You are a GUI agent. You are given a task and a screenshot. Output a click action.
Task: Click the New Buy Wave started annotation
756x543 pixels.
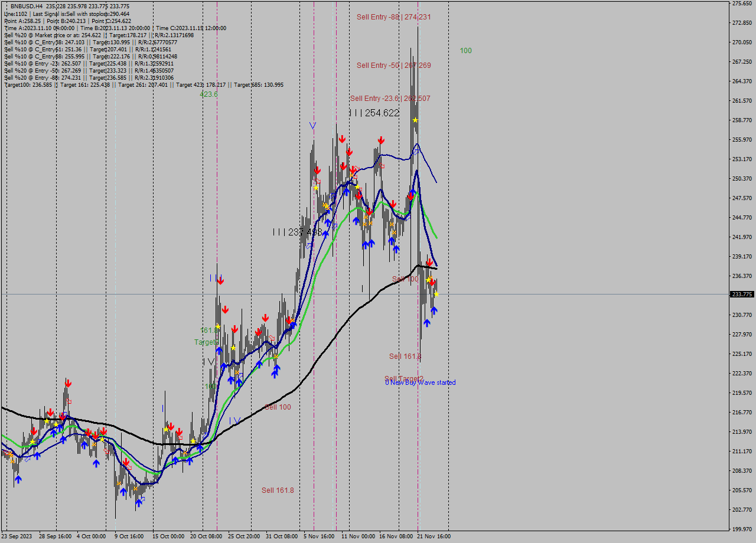pos(421,382)
